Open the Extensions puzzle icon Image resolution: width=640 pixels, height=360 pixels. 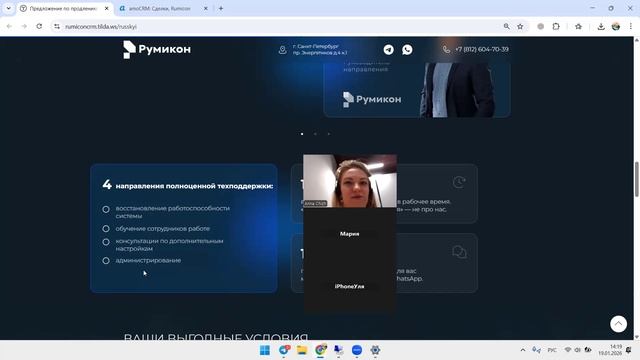pyautogui.click(x=556, y=27)
